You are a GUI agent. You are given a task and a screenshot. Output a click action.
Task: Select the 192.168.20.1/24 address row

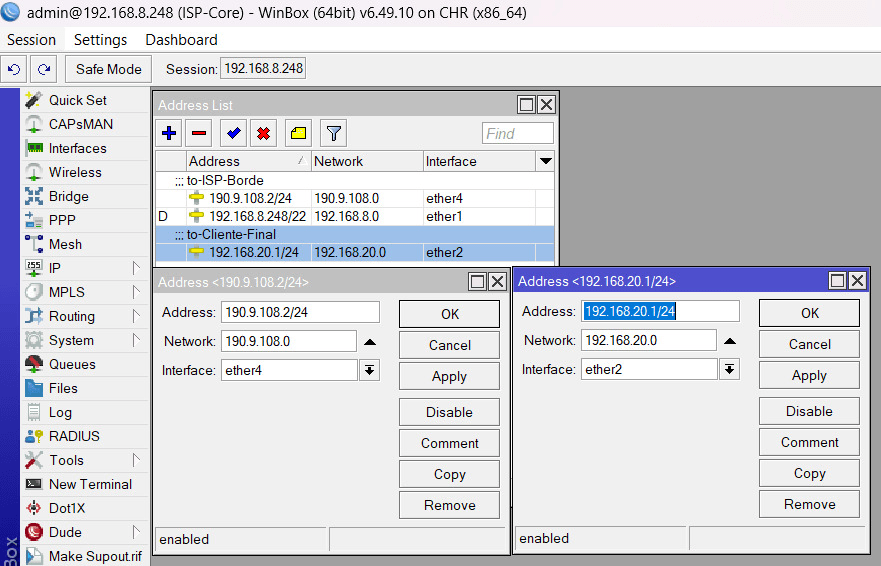tap(355, 252)
